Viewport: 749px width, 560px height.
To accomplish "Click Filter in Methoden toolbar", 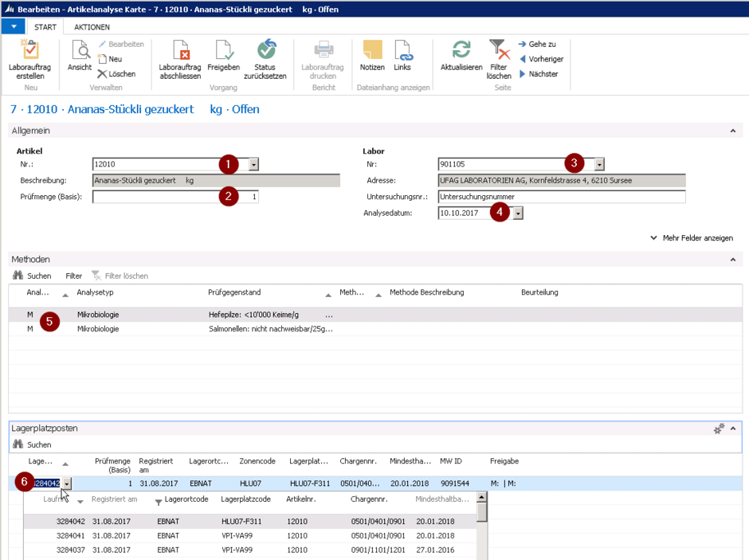I will pyautogui.click(x=73, y=276).
